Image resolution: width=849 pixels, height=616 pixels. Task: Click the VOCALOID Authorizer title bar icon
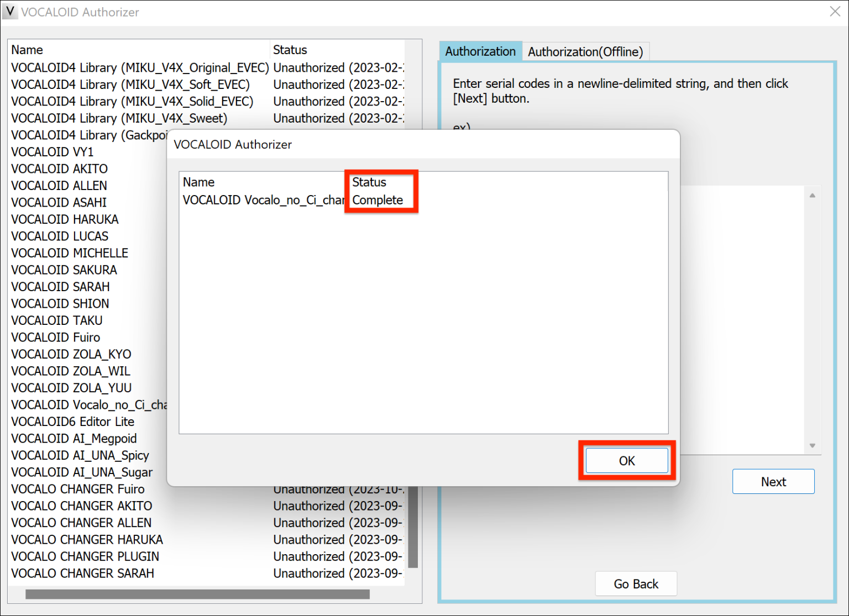9,12
